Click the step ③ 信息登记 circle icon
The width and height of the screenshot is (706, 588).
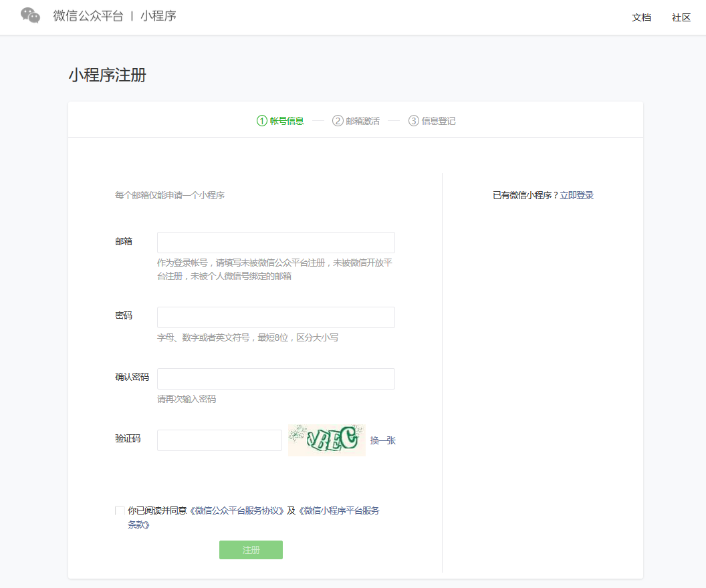(x=413, y=121)
